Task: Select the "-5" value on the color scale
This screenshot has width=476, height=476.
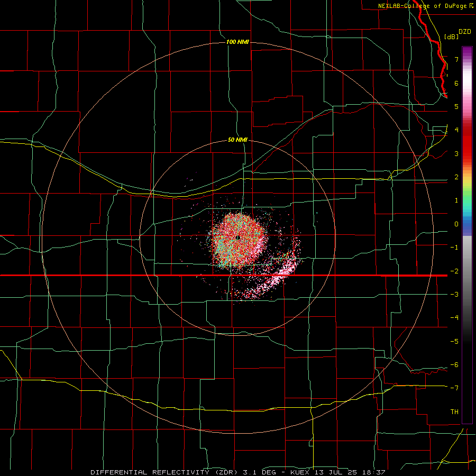Action: [x=454, y=342]
